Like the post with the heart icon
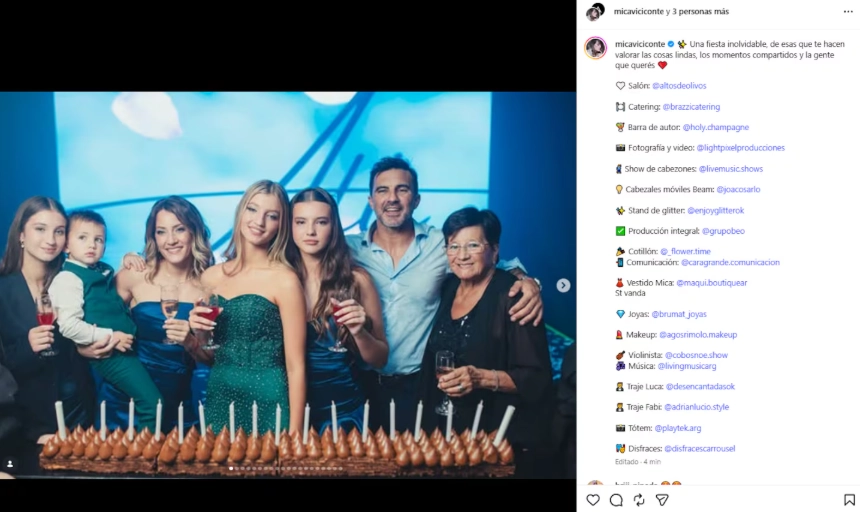 [x=593, y=499]
